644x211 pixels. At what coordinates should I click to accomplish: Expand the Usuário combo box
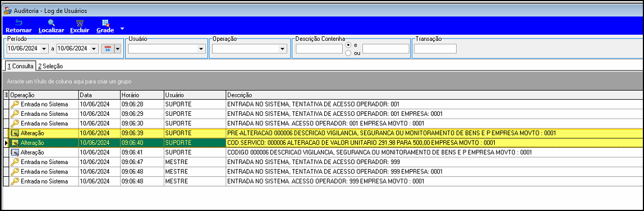click(201, 49)
